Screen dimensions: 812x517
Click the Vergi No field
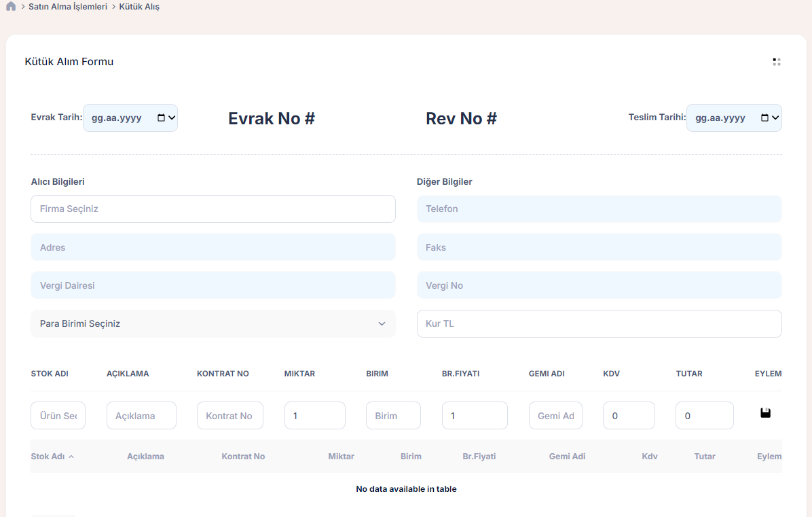[599, 286]
